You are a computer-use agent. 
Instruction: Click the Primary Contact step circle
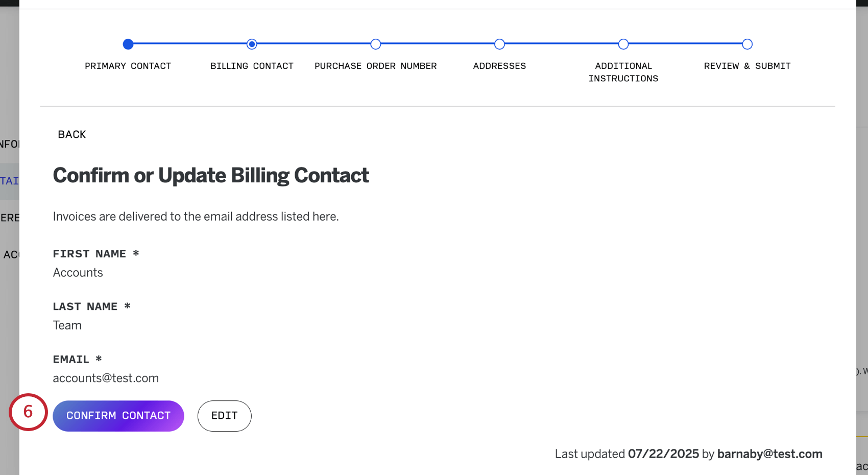pos(128,44)
